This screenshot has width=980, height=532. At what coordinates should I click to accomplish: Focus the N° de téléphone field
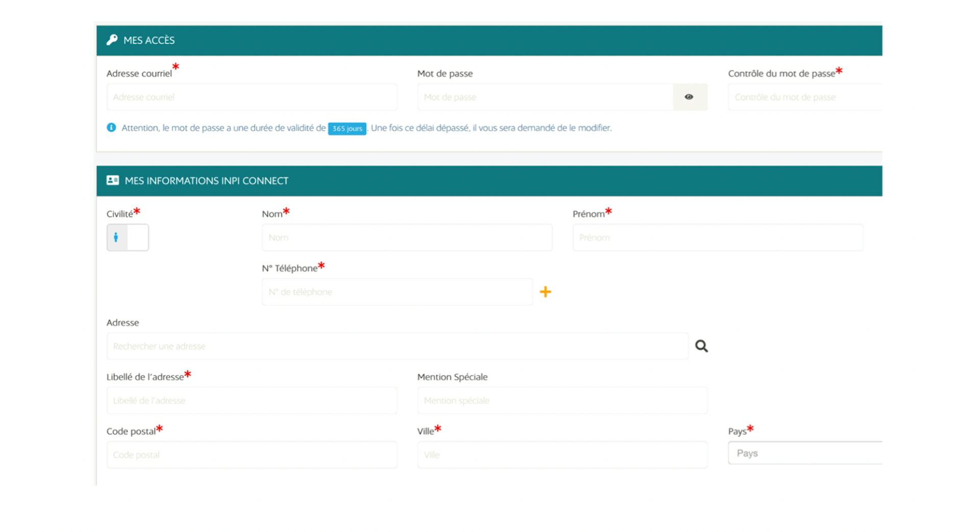[x=397, y=292]
